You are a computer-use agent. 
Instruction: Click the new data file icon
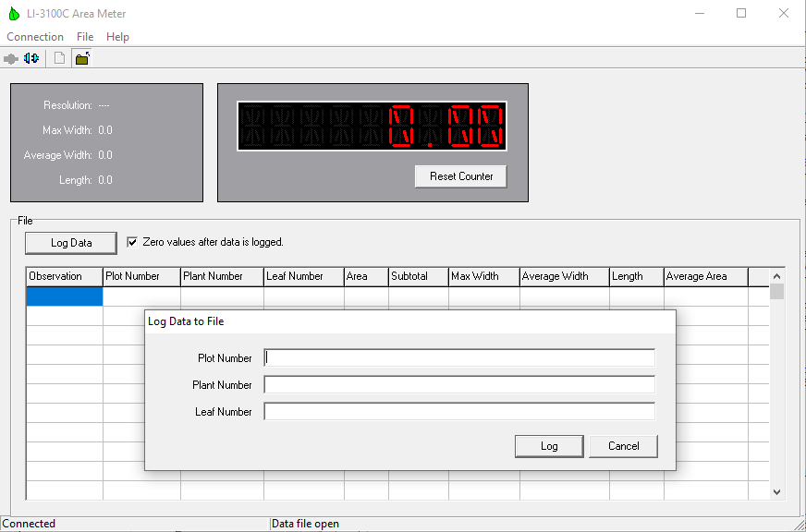click(59, 58)
